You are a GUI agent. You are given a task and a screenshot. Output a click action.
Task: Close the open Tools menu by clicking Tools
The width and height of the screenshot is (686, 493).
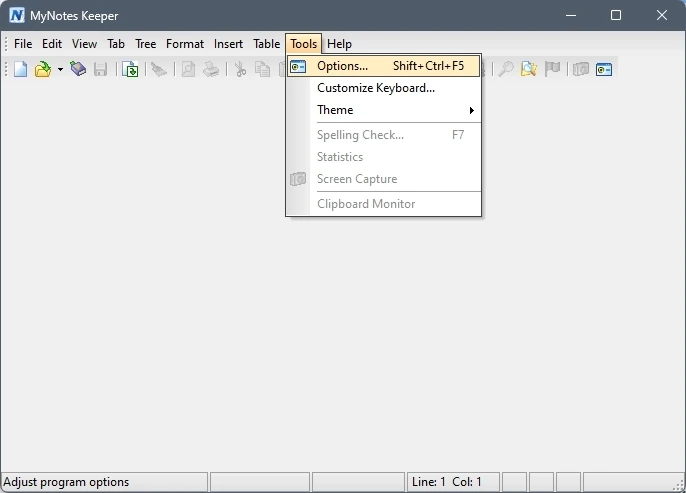click(304, 44)
